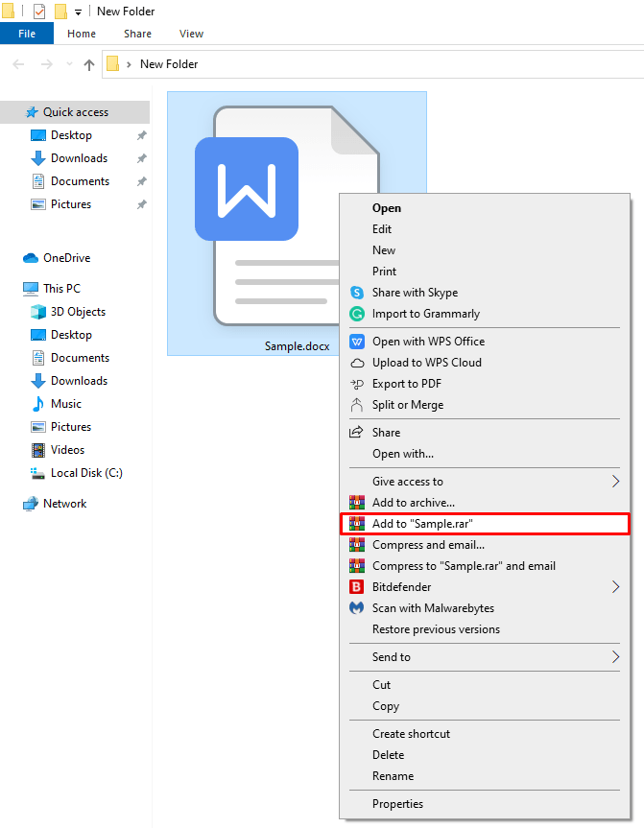
Task: Choose Print in the context menu
Action: (485, 272)
